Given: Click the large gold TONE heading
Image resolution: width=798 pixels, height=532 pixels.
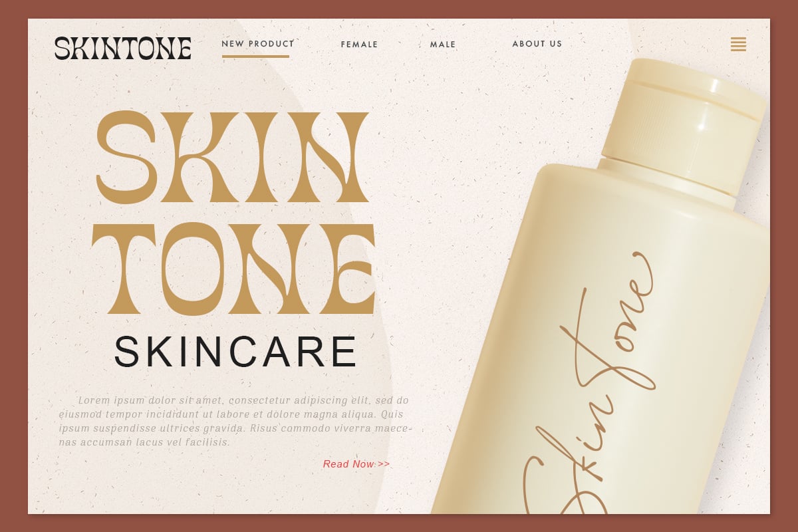Looking at the screenshot, I should [x=233, y=269].
